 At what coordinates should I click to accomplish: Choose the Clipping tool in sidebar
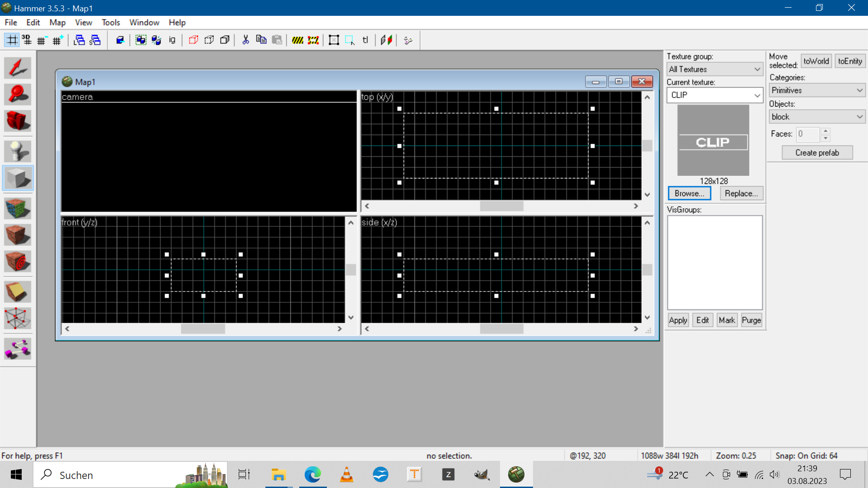[18, 292]
